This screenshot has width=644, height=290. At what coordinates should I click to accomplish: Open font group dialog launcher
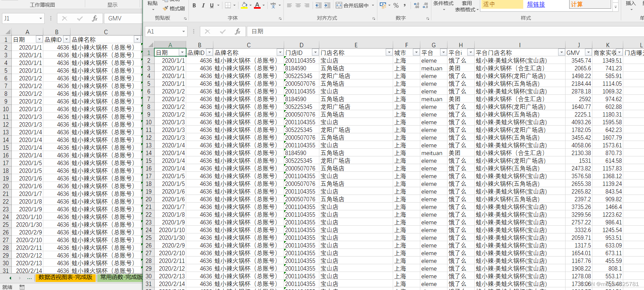[x=280, y=19]
